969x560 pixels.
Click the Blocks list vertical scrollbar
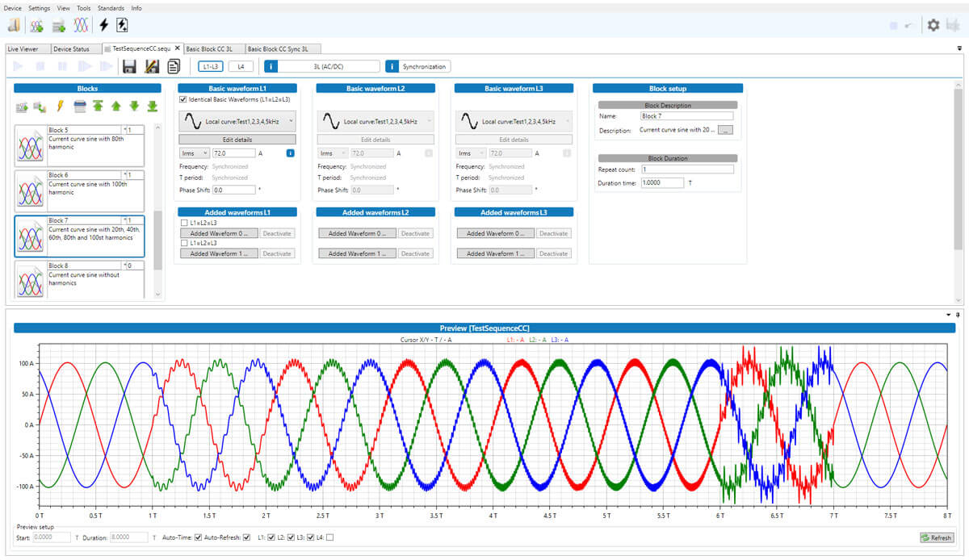tap(157, 242)
